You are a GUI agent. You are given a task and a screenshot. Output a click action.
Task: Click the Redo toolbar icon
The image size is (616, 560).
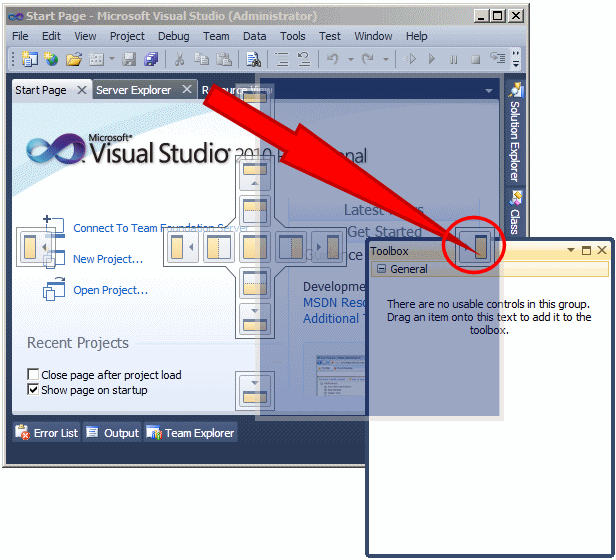point(368,59)
